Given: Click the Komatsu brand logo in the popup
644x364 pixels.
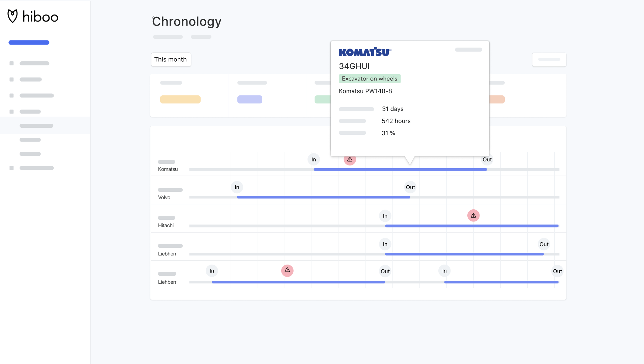Looking at the screenshot, I should pyautogui.click(x=365, y=52).
